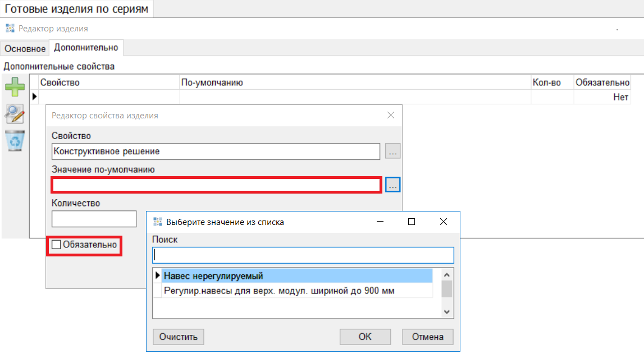Open property selector ellipsis next to Конструктивное решение
The image size is (644, 363).
click(392, 151)
